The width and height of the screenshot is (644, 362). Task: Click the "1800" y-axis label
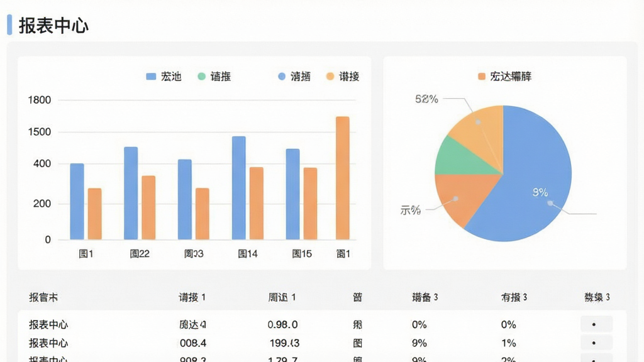[x=40, y=100]
